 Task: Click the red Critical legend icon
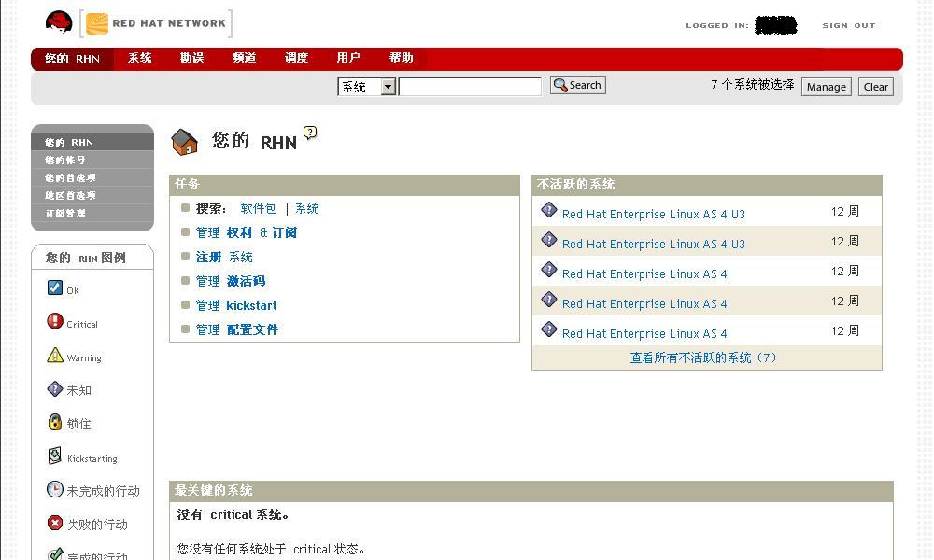pyautogui.click(x=55, y=322)
